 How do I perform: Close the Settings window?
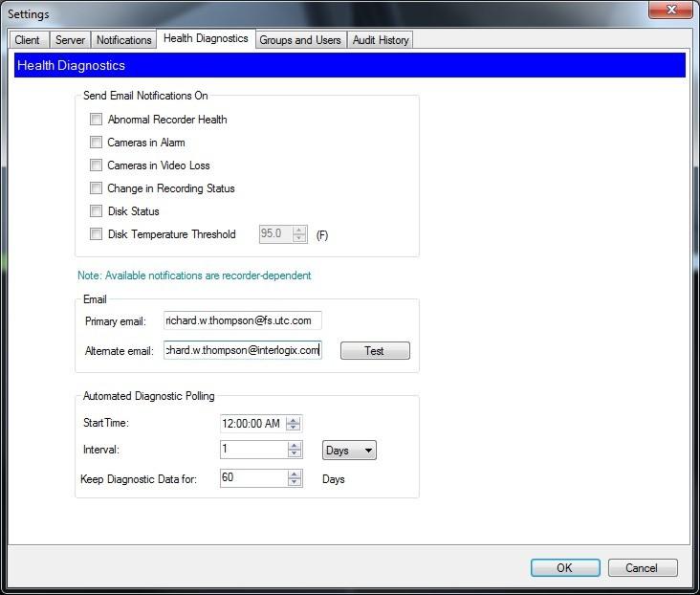670,10
